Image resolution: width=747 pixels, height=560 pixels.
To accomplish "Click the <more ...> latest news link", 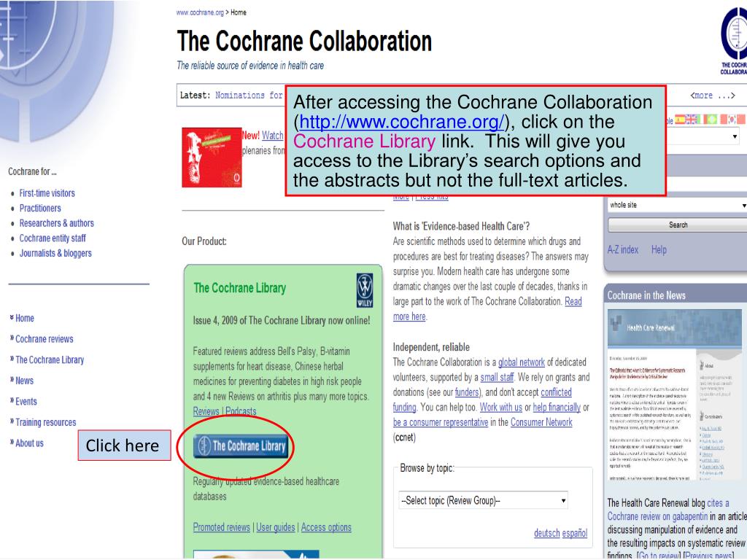I will click(x=712, y=96).
